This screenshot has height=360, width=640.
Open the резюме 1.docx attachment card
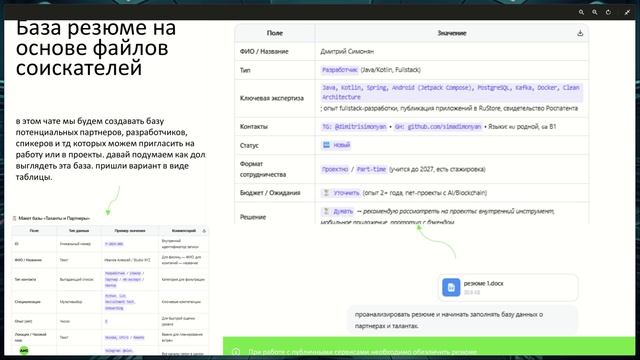pyautogui.click(x=508, y=287)
